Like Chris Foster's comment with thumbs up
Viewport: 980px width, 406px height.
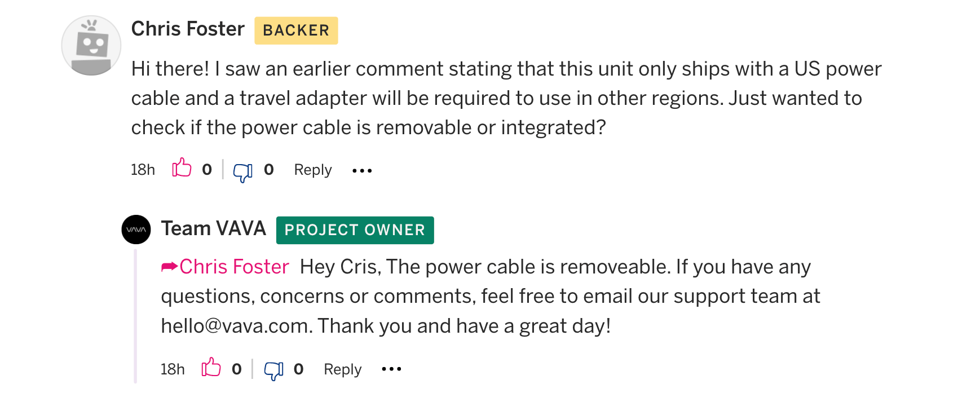[182, 168]
